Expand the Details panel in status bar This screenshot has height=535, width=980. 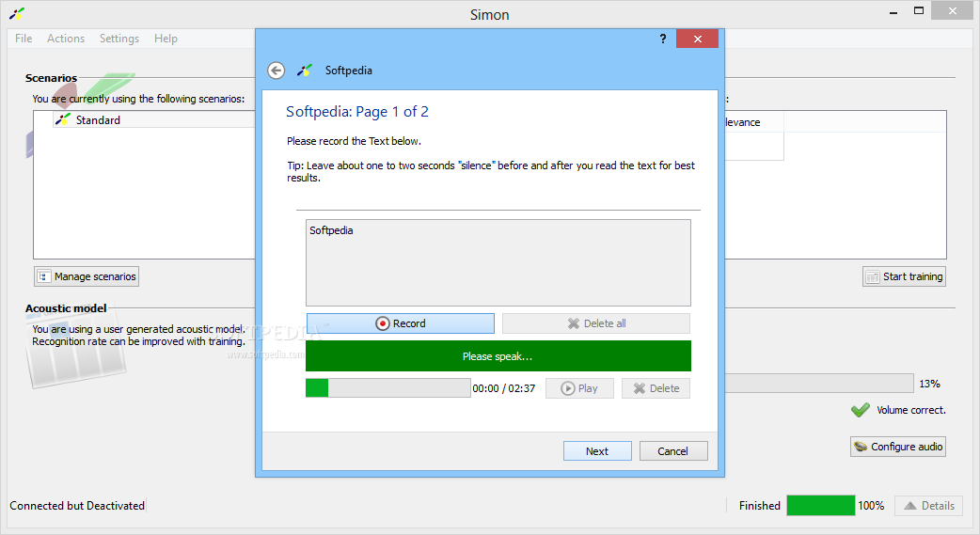[x=929, y=506]
